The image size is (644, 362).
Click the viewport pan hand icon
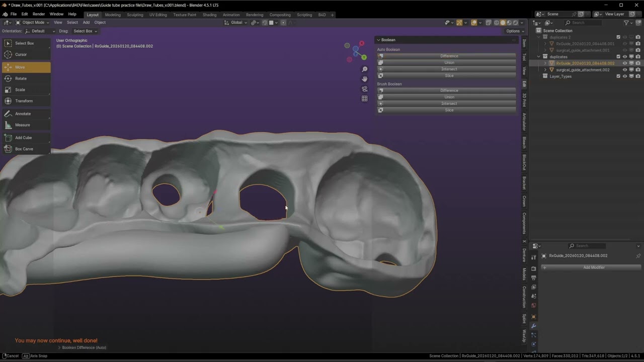coord(365,79)
